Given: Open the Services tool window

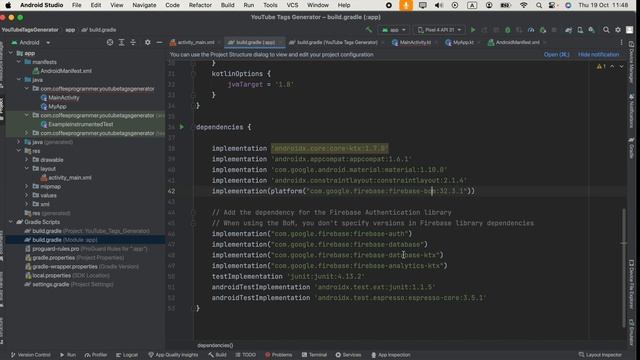Looking at the screenshot, I should [x=349, y=355].
